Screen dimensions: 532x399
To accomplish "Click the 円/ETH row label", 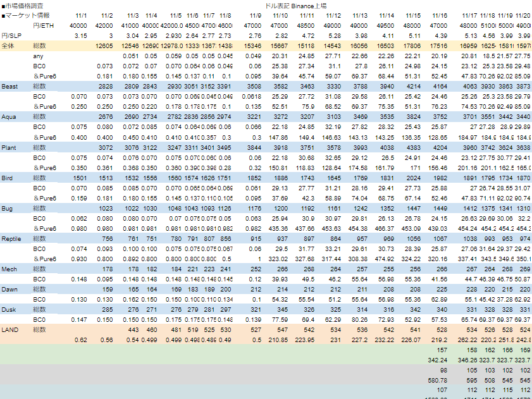I will pos(44,25).
